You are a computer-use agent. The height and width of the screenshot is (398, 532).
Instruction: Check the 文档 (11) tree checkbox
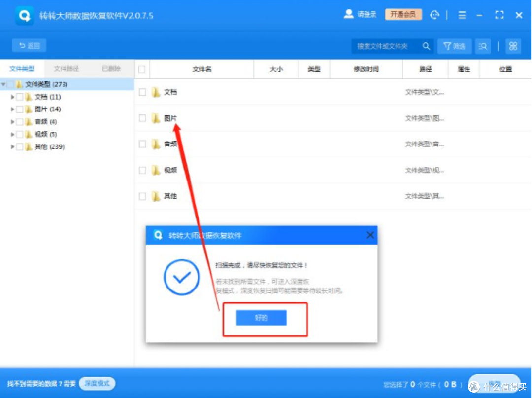point(20,97)
